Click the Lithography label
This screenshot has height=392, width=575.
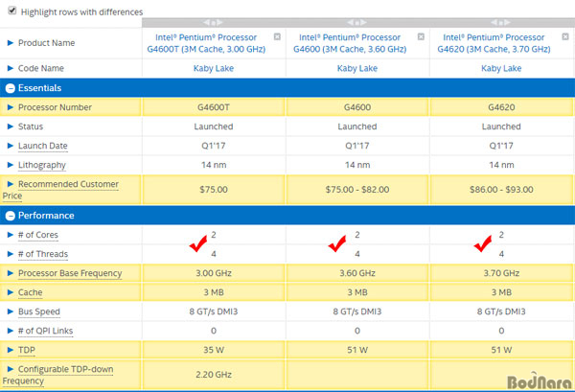[x=42, y=166]
